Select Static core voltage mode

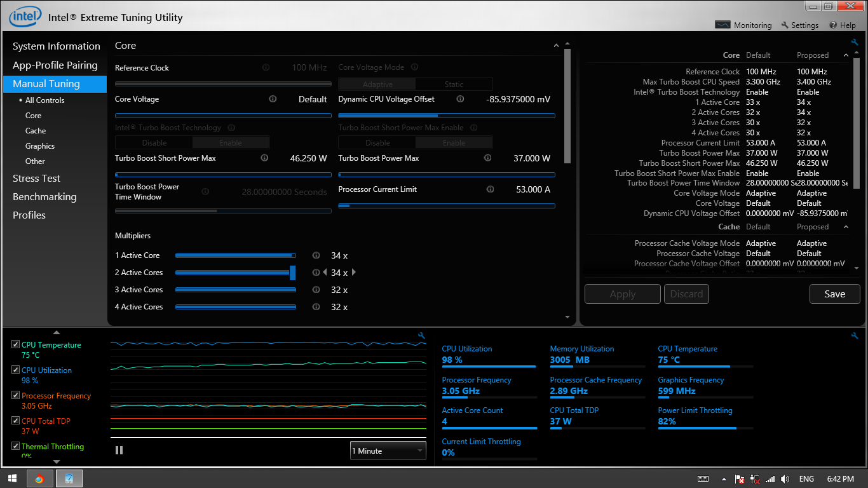(x=454, y=84)
